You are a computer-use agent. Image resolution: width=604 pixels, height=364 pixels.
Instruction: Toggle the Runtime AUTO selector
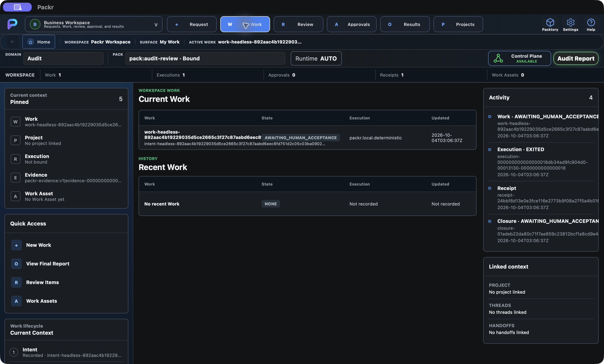pyautogui.click(x=316, y=58)
